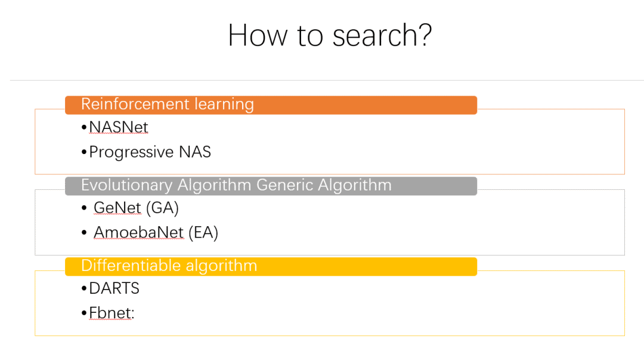The image size is (644, 357).
Task: Click the word 'How' in the title
Action: tap(258, 35)
